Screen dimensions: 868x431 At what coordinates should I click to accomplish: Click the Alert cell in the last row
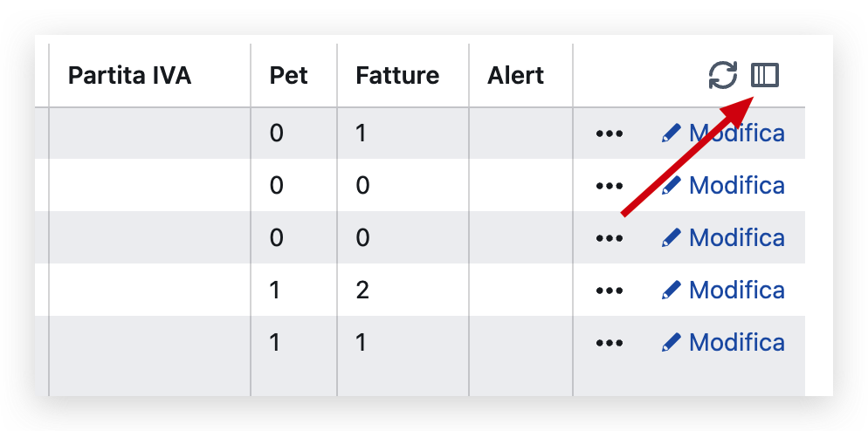(x=520, y=343)
